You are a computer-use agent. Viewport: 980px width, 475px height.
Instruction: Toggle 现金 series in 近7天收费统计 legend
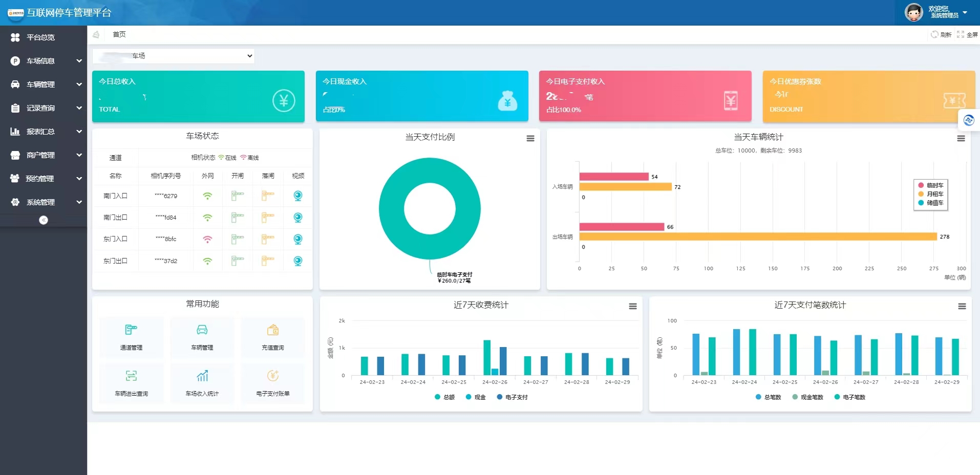pos(476,397)
